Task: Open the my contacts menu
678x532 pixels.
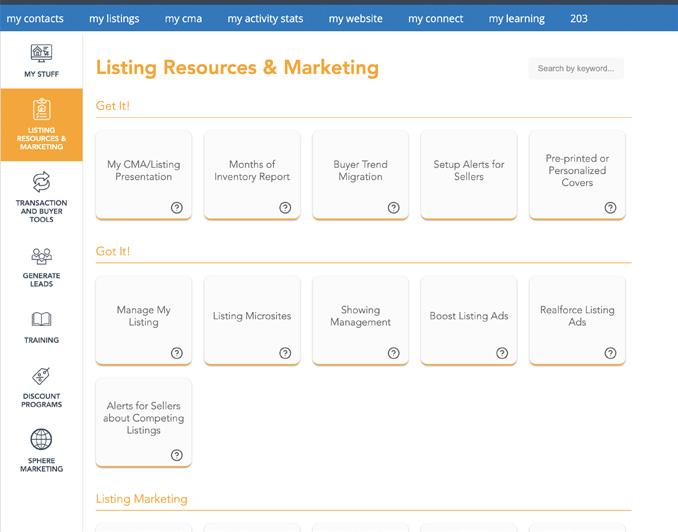Action: coord(35,18)
